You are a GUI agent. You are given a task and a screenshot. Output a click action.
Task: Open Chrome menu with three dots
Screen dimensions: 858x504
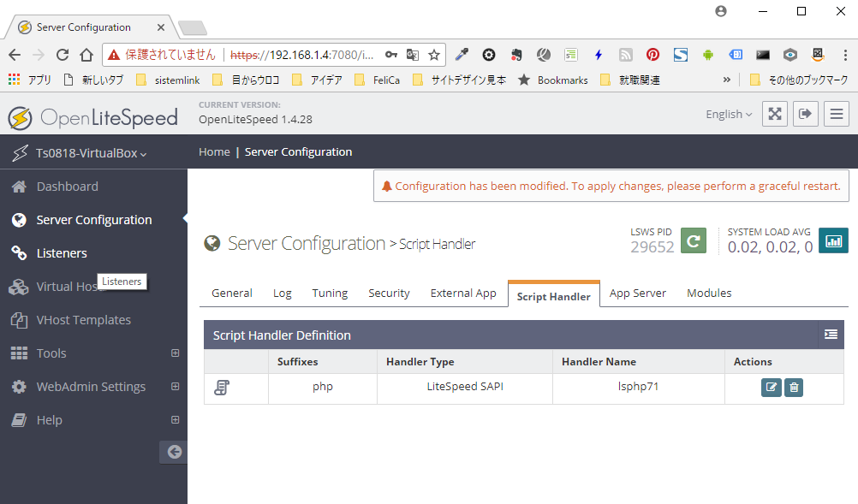pos(845,54)
